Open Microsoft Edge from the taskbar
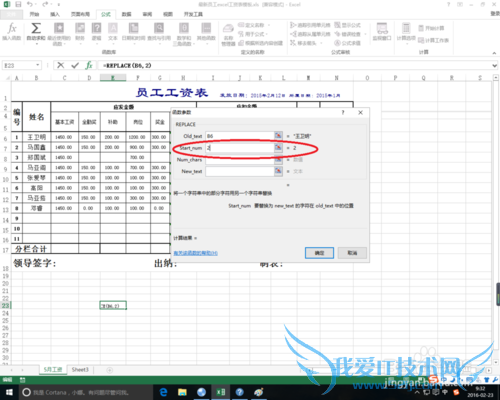Viewport: 500px width, 400px height. [x=163, y=392]
